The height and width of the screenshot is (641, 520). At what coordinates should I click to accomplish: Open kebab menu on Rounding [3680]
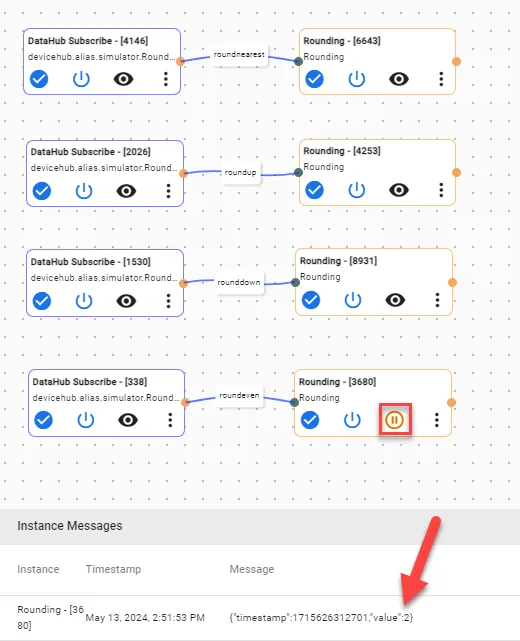(x=437, y=420)
